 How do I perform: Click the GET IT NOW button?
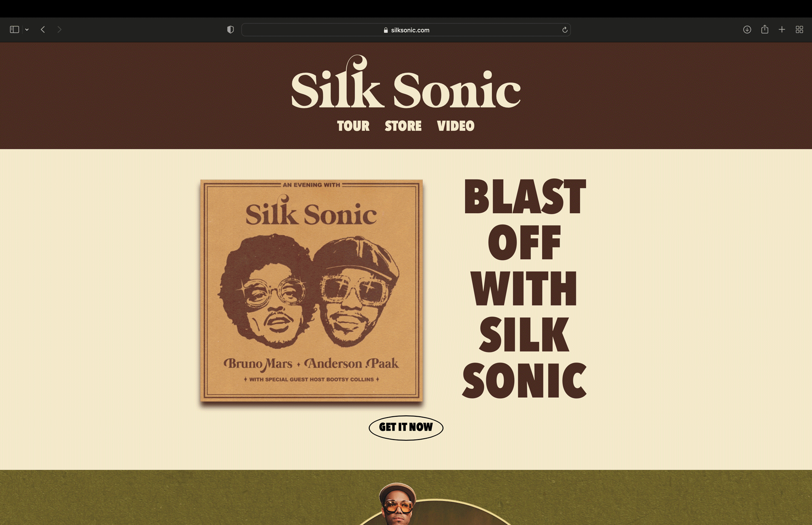[406, 428]
